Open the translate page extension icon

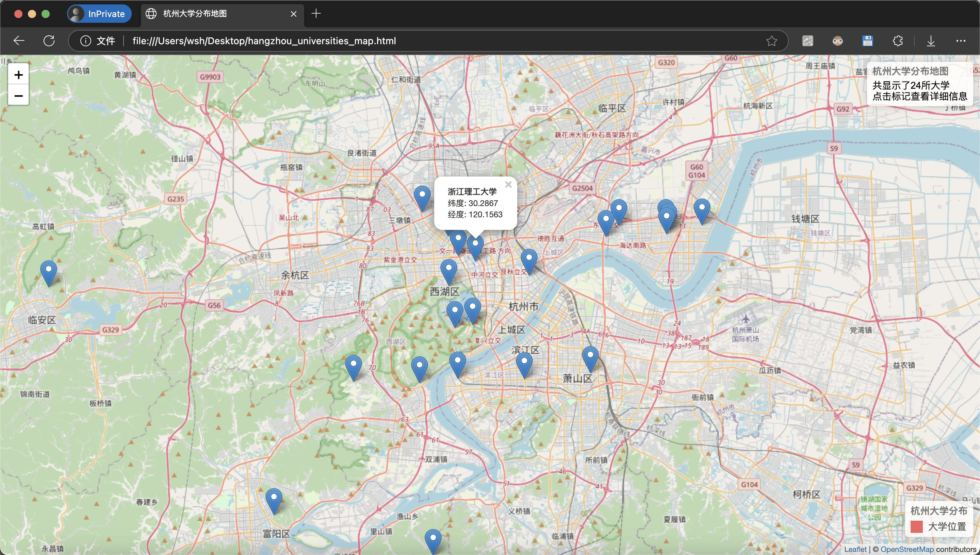point(807,41)
